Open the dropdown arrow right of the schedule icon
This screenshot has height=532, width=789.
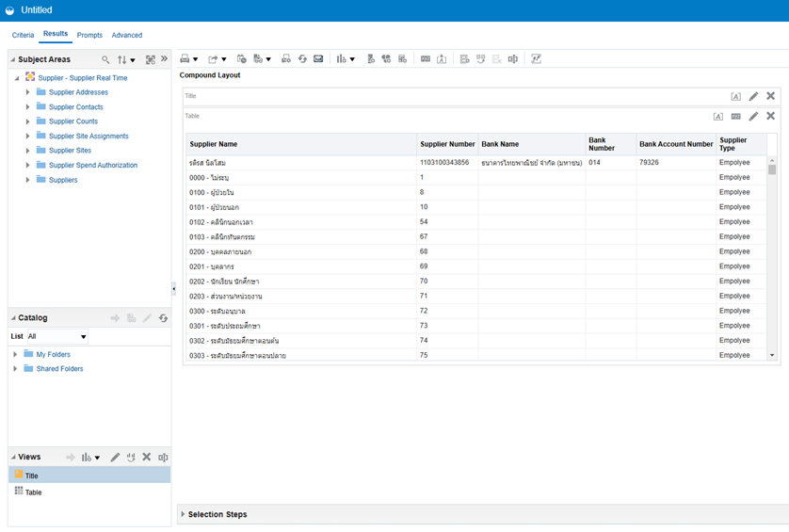[x=268, y=59]
